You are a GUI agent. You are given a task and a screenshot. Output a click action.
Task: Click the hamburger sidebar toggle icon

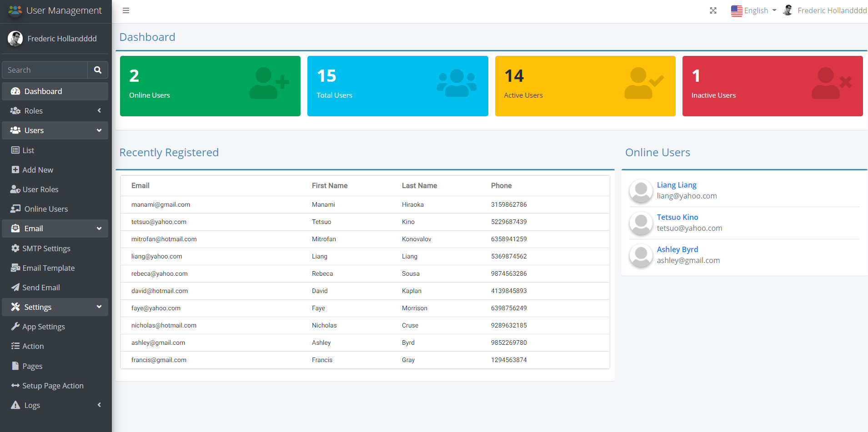click(x=126, y=10)
